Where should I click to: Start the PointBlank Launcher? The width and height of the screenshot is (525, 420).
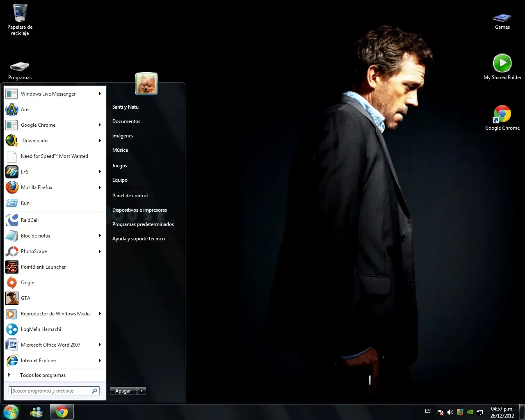[x=43, y=267]
